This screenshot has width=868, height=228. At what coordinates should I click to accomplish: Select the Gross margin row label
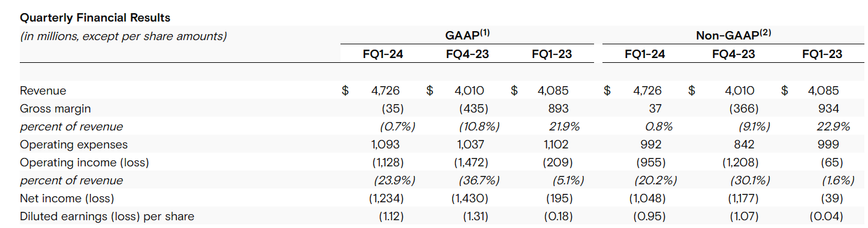pos(55,109)
